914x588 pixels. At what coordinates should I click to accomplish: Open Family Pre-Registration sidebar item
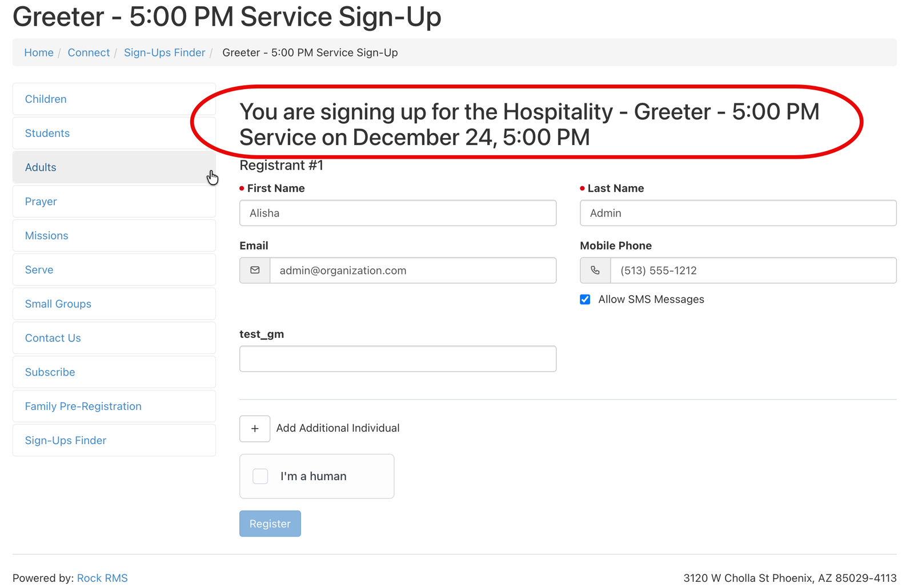pyautogui.click(x=83, y=406)
